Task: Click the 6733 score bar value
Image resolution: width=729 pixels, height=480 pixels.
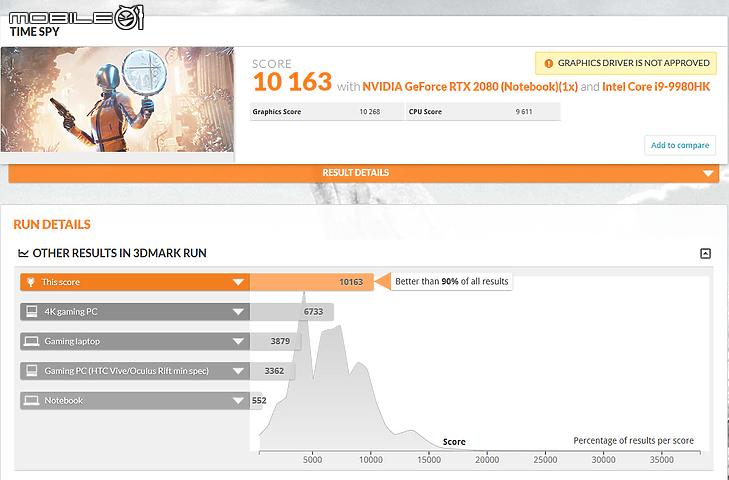Action: coord(313,312)
